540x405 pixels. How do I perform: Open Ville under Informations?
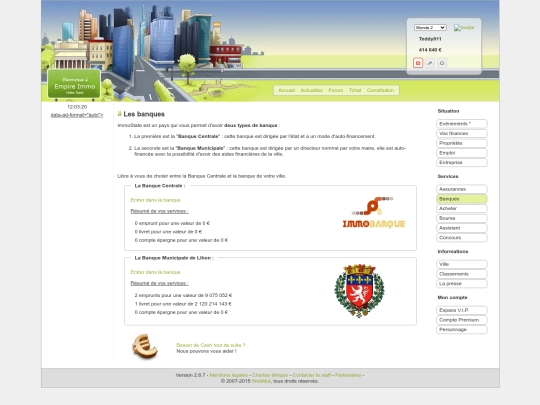462,264
